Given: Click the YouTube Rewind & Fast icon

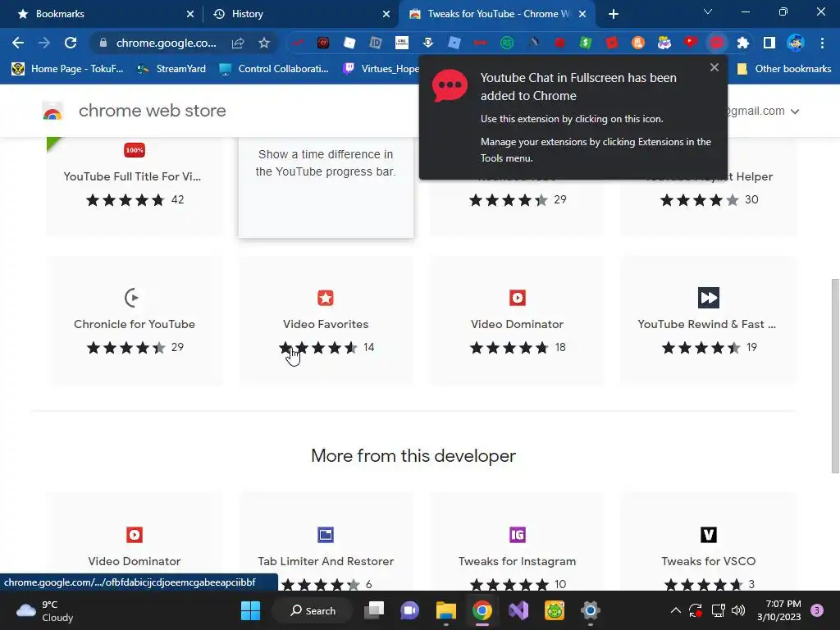Looking at the screenshot, I should [709, 298].
